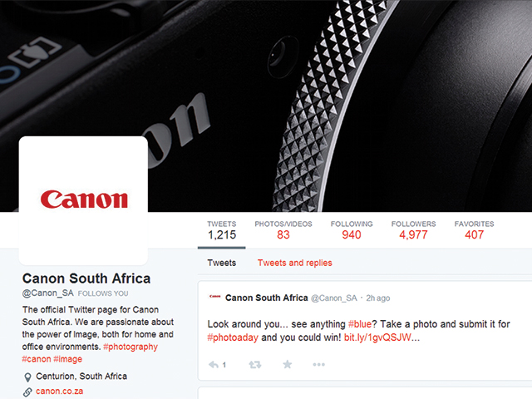The width and height of the screenshot is (532, 399).
Task: Open the large Canon profile picture
Action: click(83, 200)
